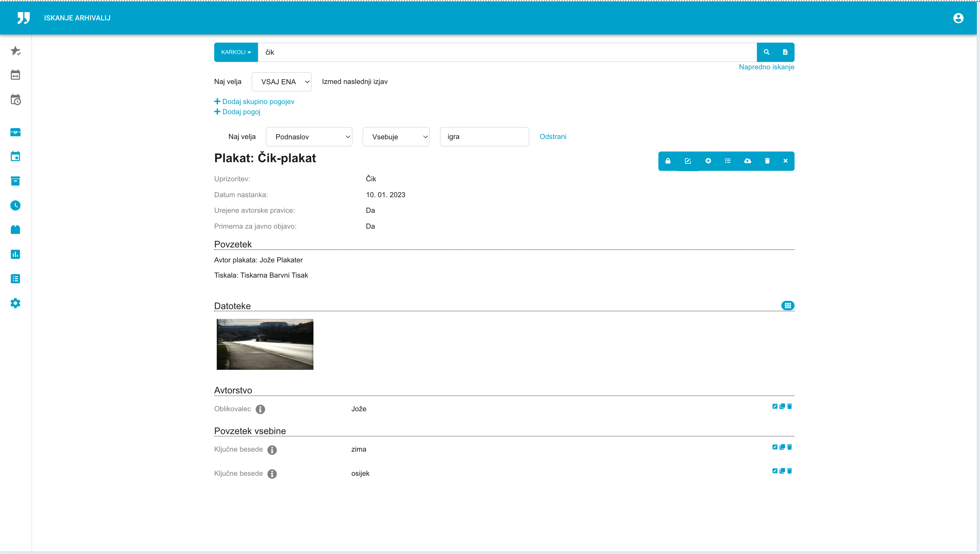Open the settings gear in sidebar
This screenshot has height=554, width=980.
click(15, 303)
